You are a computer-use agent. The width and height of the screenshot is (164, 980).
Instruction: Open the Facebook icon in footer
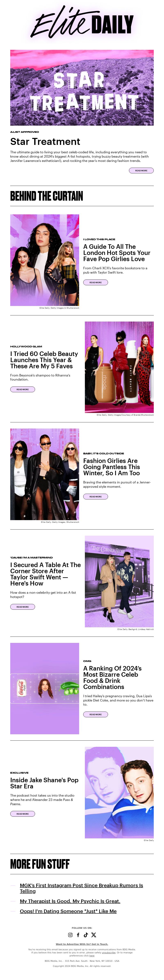(x=78, y=935)
